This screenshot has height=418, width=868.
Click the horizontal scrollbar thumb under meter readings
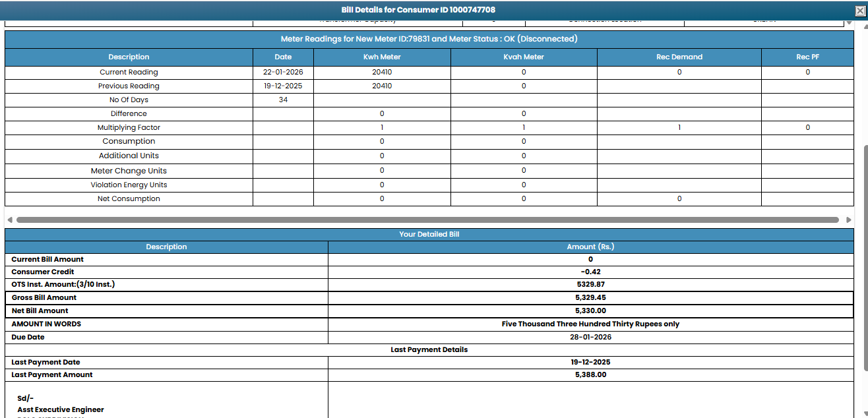427,220
